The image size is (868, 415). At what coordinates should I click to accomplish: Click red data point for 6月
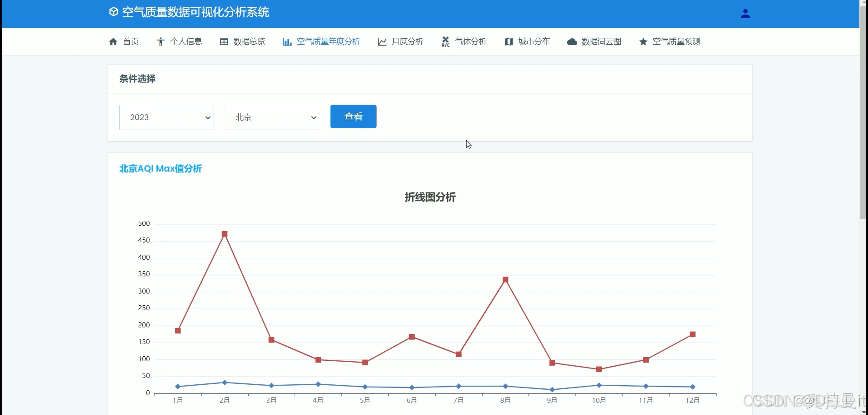(x=412, y=337)
